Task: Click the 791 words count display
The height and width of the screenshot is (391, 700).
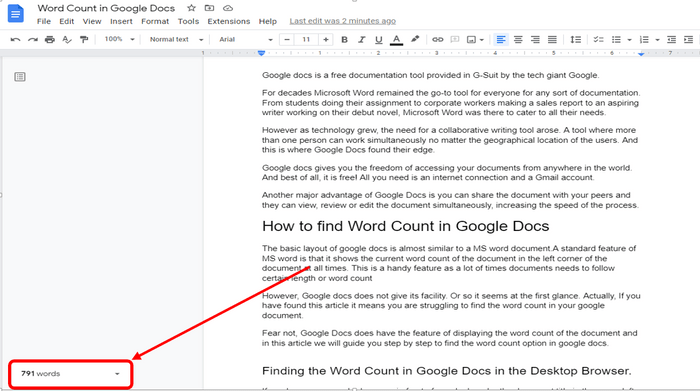Action: (x=41, y=374)
